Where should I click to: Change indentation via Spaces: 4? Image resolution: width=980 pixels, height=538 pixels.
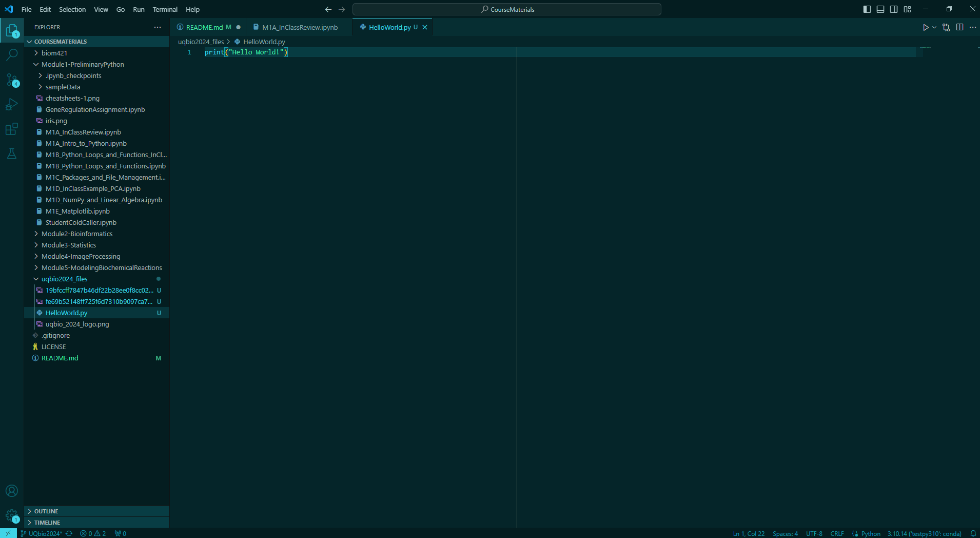click(785, 533)
